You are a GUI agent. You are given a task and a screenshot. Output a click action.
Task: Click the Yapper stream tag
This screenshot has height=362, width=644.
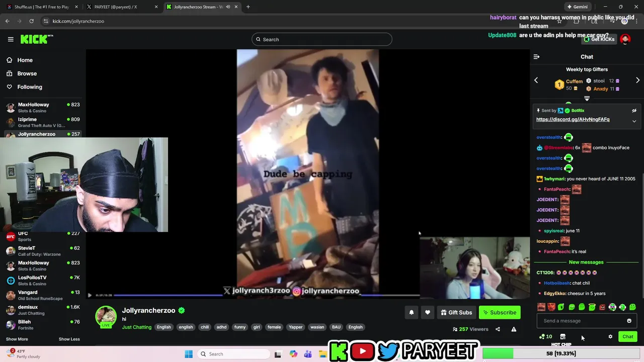(x=296, y=327)
